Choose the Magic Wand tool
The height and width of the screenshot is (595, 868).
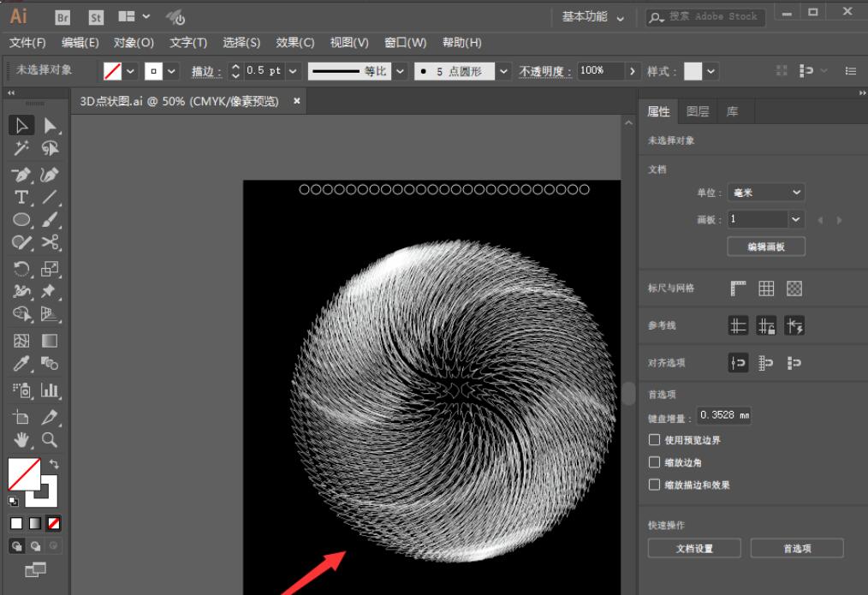pos(21,148)
